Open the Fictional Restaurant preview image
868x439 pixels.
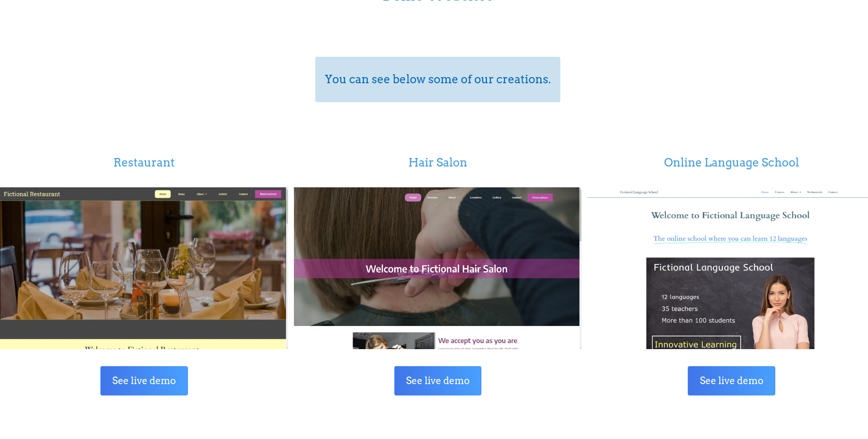click(x=143, y=260)
